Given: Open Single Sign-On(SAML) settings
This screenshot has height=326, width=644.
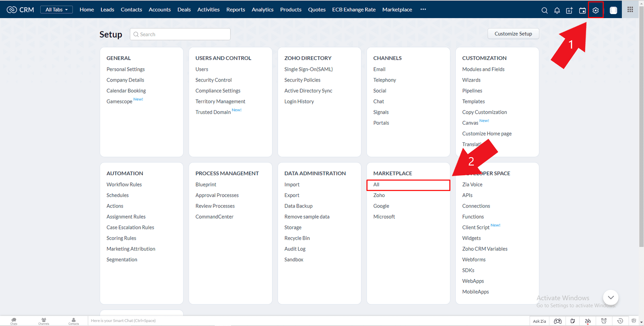Looking at the screenshot, I should (308, 69).
